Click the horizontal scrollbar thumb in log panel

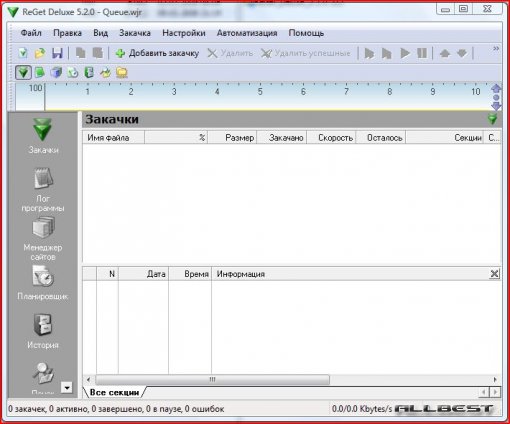coord(212,379)
